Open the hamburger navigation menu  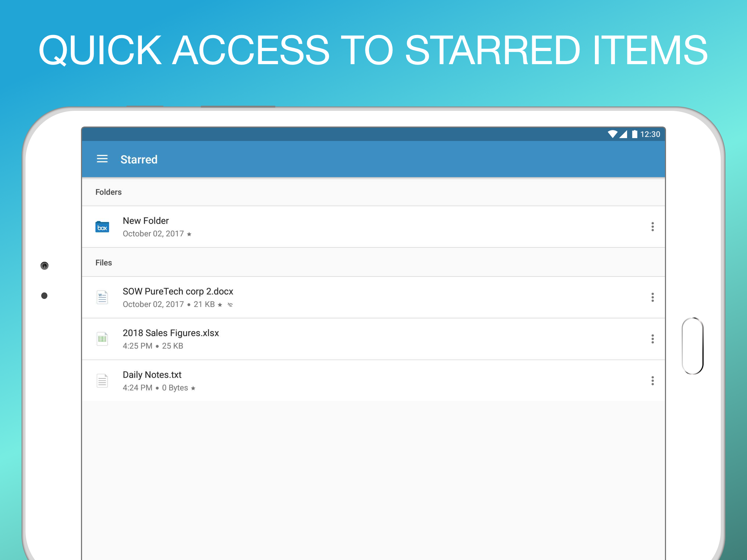tap(102, 159)
